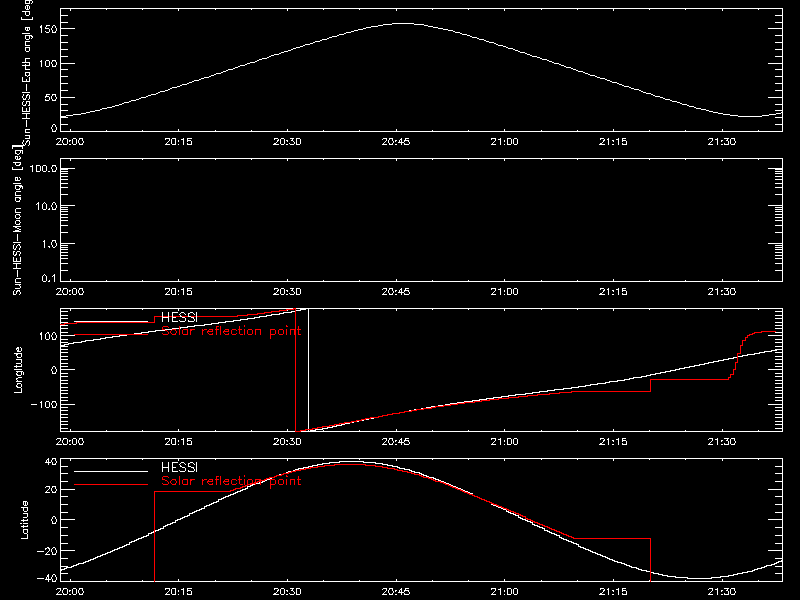The height and width of the screenshot is (600, 800).
Task: Click 20:45 under the Longitude plot
Action: pyautogui.click(x=396, y=441)
